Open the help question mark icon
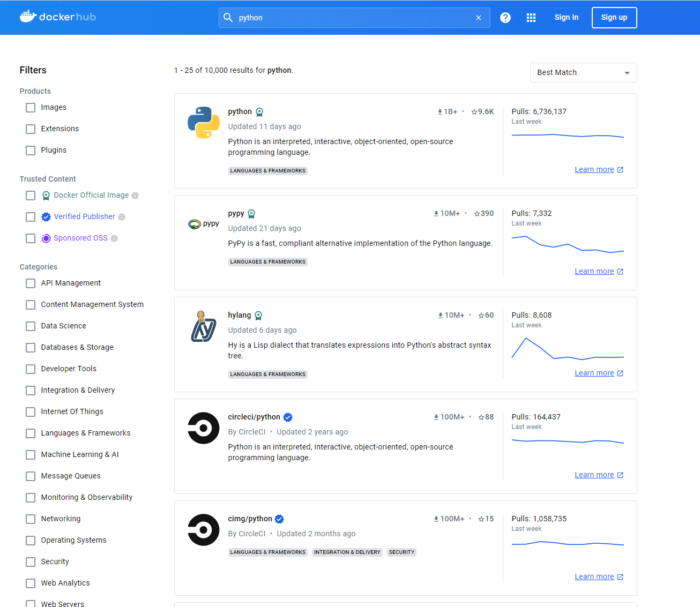 pyautogui.click(x=505, y=18)
